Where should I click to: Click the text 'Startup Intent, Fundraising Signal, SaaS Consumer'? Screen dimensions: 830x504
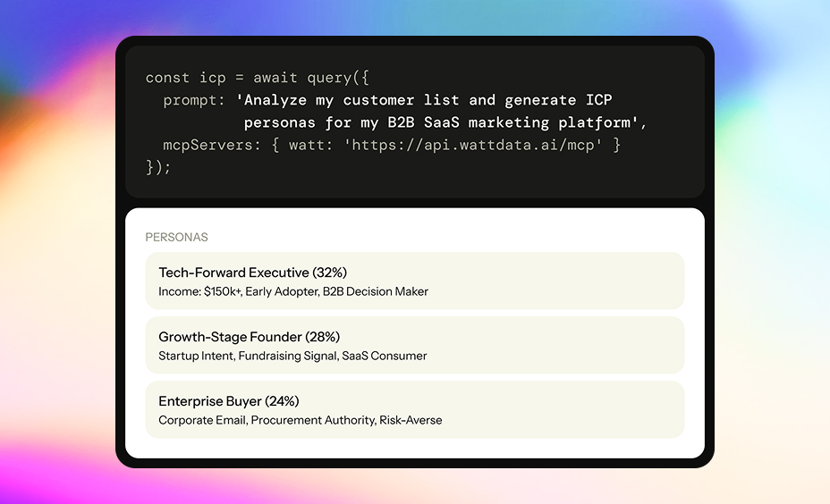292,356
